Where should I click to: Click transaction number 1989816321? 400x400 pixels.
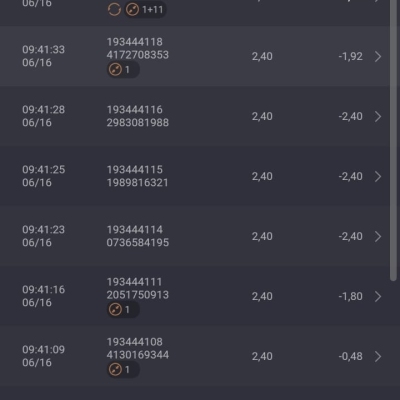pyautogui.click(x=138, y=183)
